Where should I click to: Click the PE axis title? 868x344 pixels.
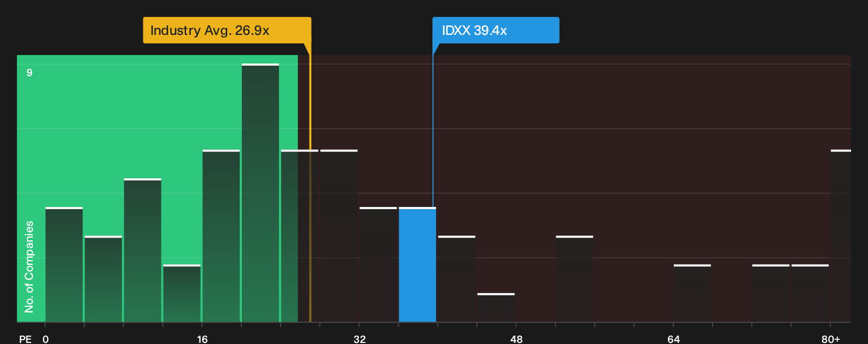pos(25,339)
